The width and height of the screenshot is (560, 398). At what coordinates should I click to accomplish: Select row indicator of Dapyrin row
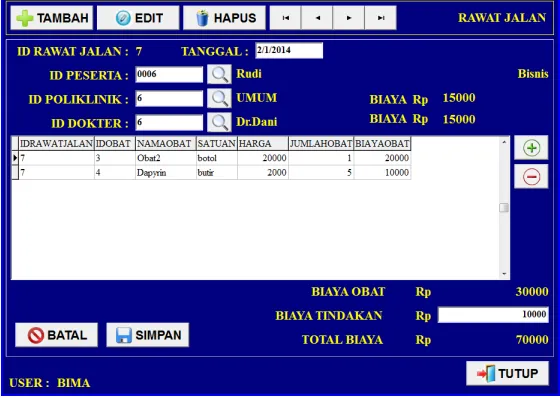tap(15, 173)
